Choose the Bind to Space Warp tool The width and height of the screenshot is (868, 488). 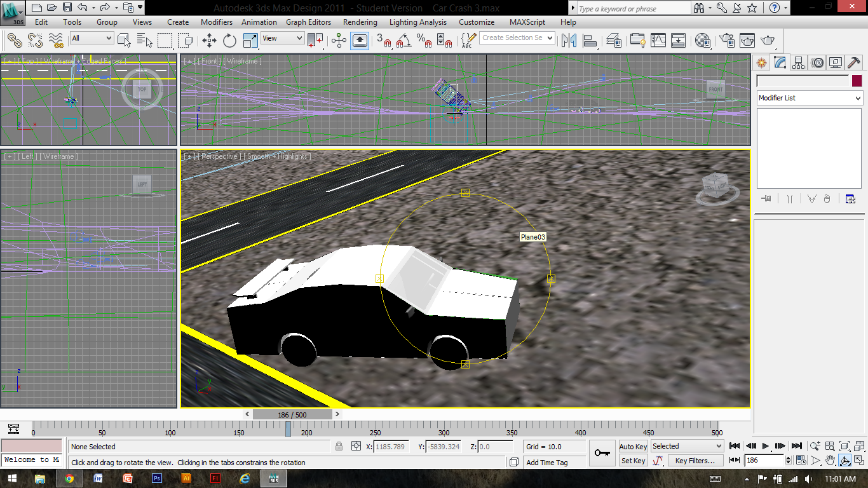pos(56,40)
